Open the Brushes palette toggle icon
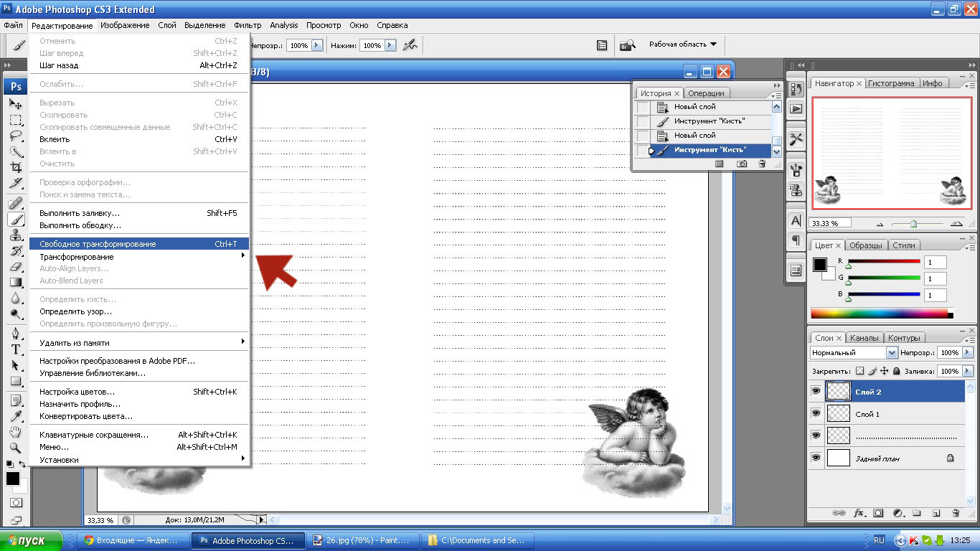 coord(602,45)
